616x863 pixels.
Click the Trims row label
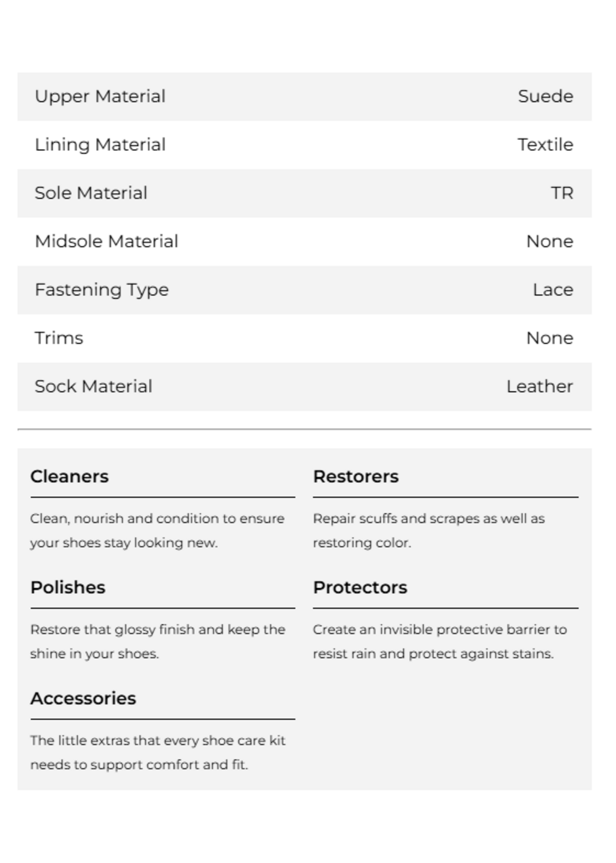tap(59, 338)
